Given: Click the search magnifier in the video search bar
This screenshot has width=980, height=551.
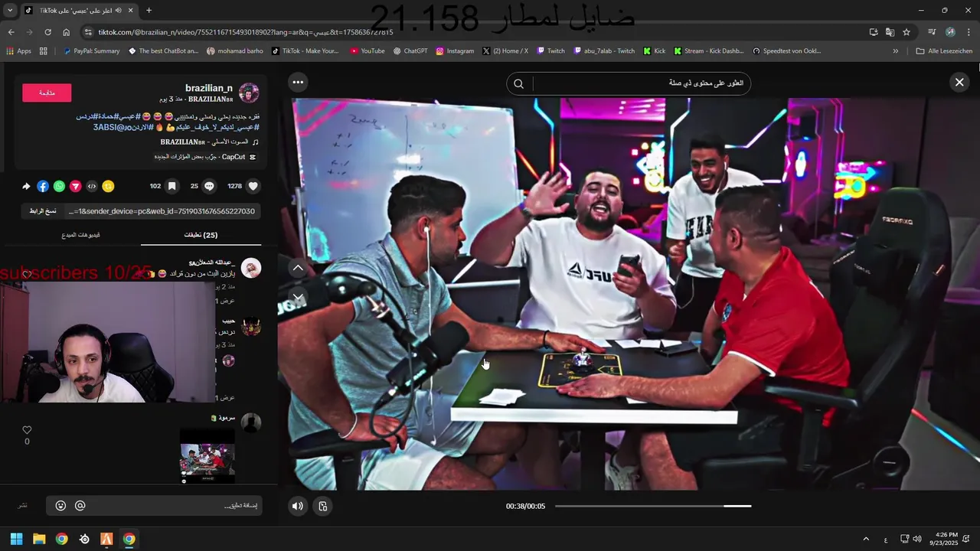Looking at the screenshot, I should [518, 83].
